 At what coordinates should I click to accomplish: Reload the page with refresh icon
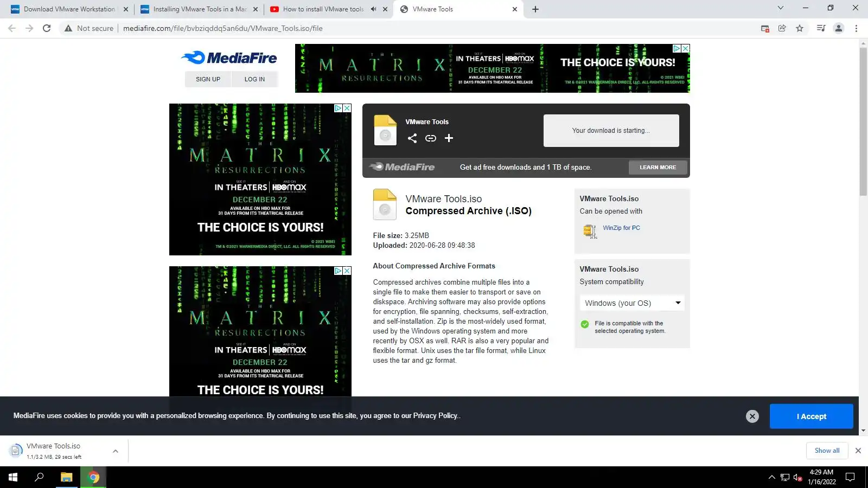click(x=47, y=28)
